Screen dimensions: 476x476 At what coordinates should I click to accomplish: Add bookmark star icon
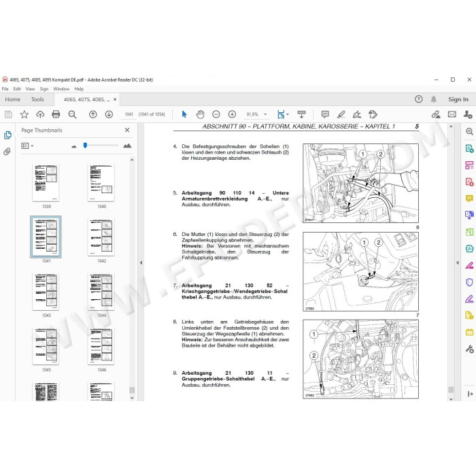24,114
